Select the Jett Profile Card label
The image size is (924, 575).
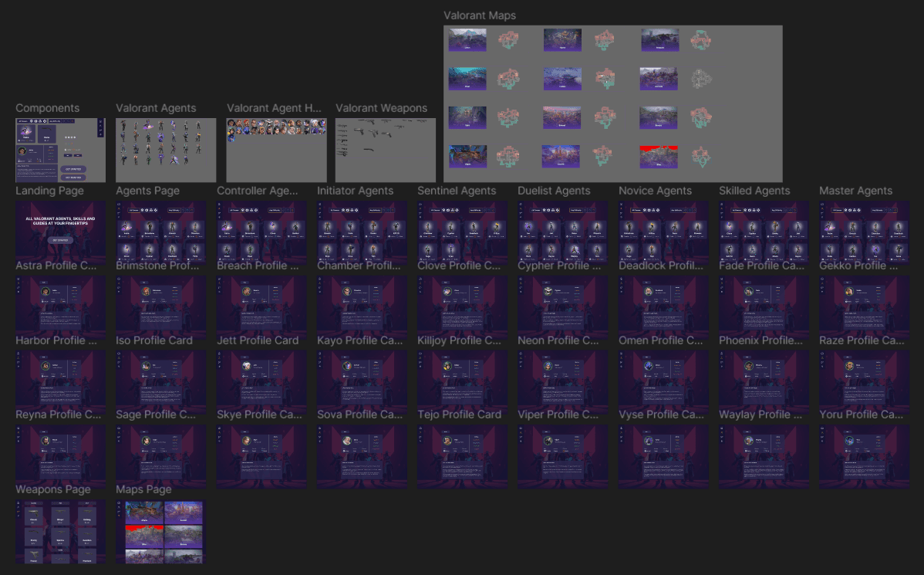[x=258, y=340]
